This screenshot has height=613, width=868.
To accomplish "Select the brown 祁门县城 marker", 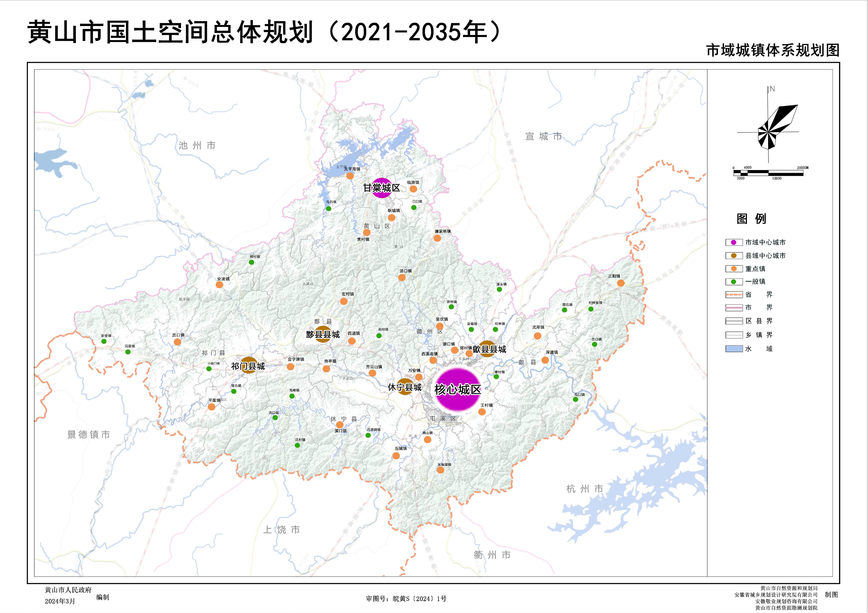I will click(249, 365).
